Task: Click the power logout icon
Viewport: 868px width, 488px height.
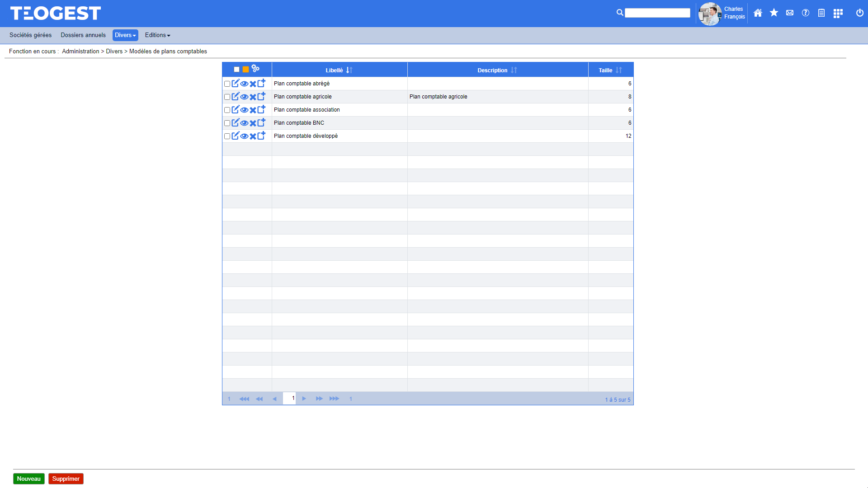Action: [859, 13]
